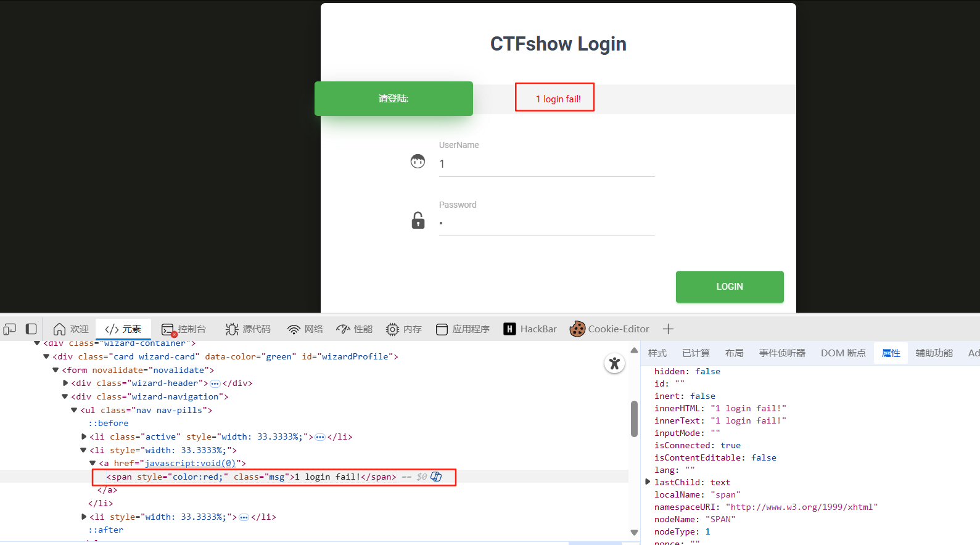The height and width of the screenshot is (545, 980).
Task: Open the 应用程序 application tab
Action: click(x=463, y=329)
